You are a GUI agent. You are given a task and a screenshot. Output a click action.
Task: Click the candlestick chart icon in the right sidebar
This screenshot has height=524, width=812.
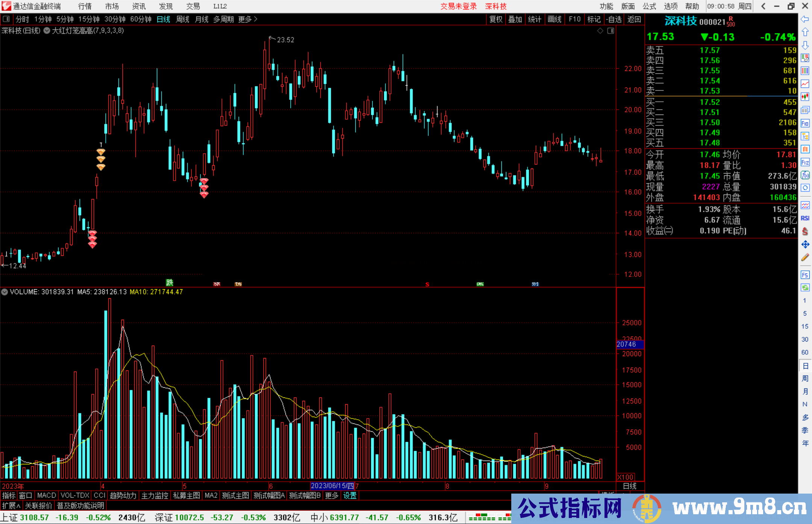pos(805,97)
